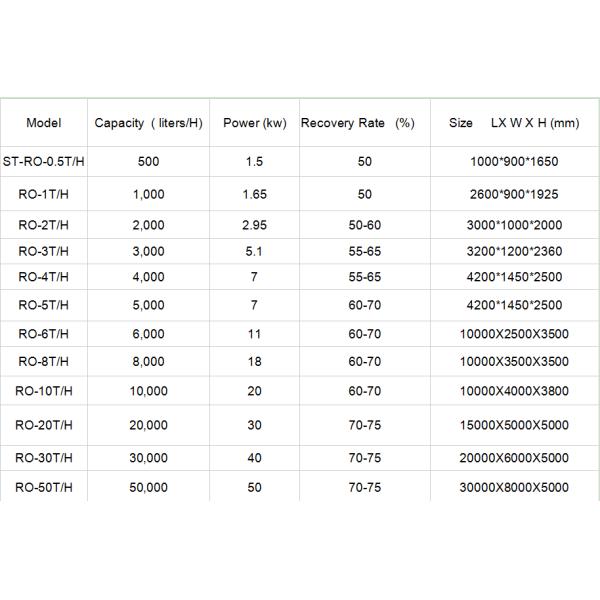The width and height of the screenshot is (600, 600).
Task: Click the 2.95 power value cell
Action: click(x=254, y=227)
